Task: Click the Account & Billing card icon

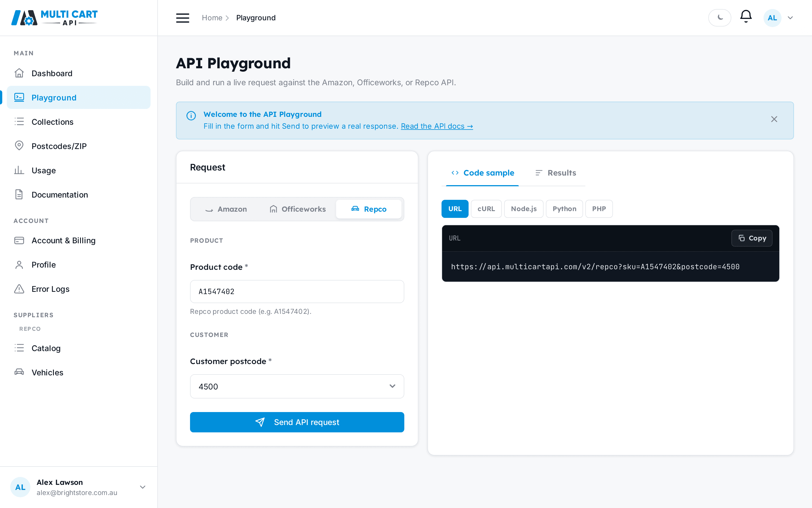Action: (19, 240)
